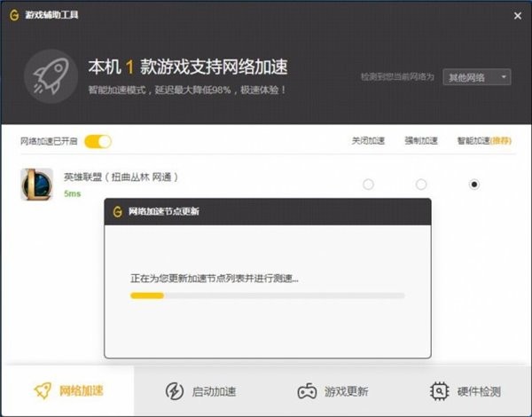Image resolution: width=532 pixels, height=417 pixels.
Task: Open the 其他网络 network dropdown
Action: 477,77
